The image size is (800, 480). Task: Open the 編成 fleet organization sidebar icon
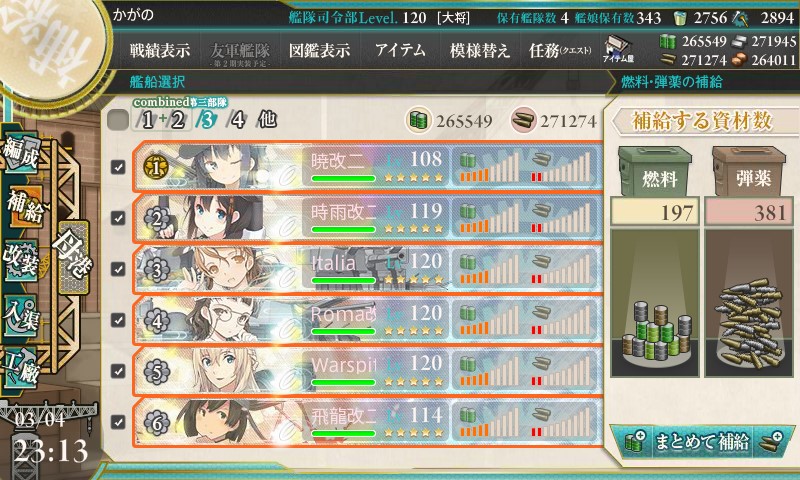coord(21,153)
